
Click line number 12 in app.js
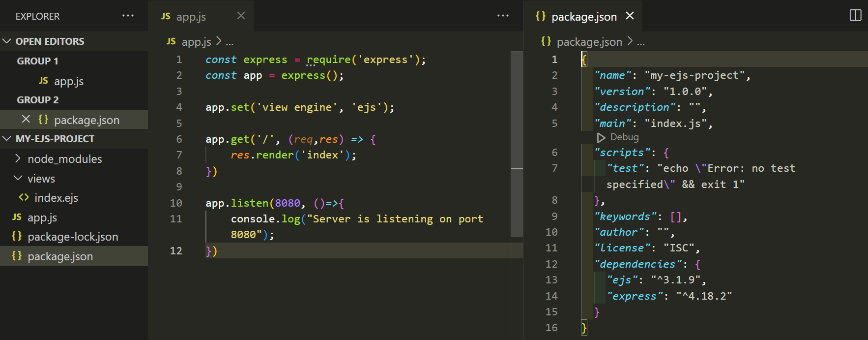point(176,250)
